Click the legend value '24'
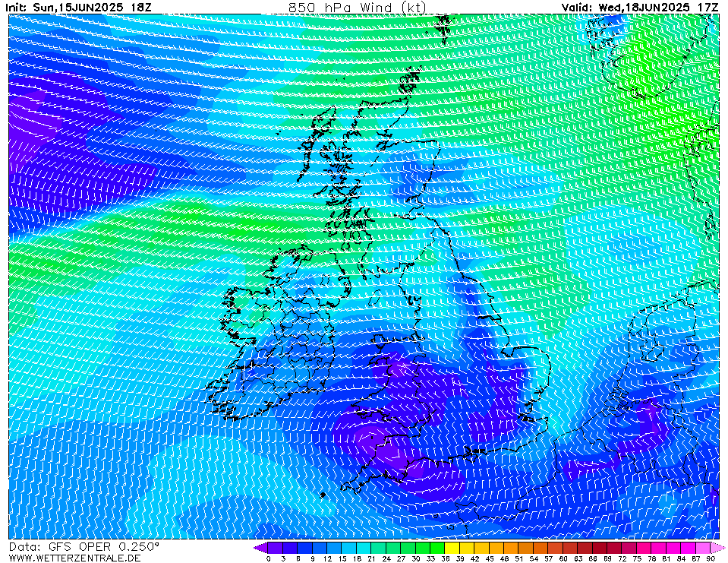The width and height of the screenshot is (728, 563). tap(386, 558)
